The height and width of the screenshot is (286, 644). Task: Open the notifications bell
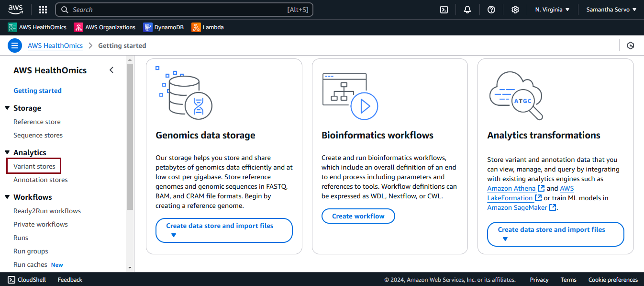(467, 10)
